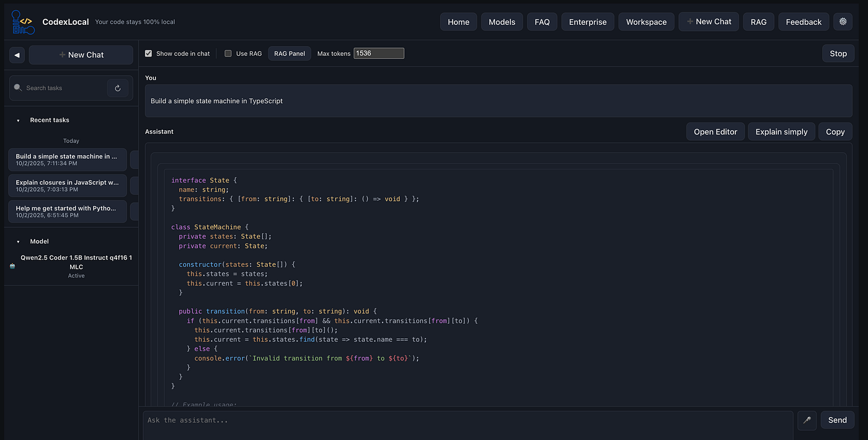This screenshot has width=868, height=440.
Task: Click the Max tokens input field
Action: tap(379, 53)
